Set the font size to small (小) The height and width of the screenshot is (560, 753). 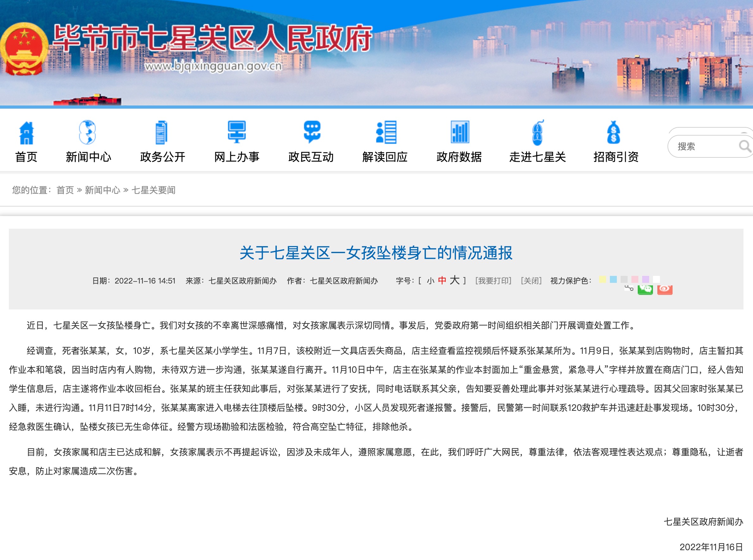(x=430, y=281)
